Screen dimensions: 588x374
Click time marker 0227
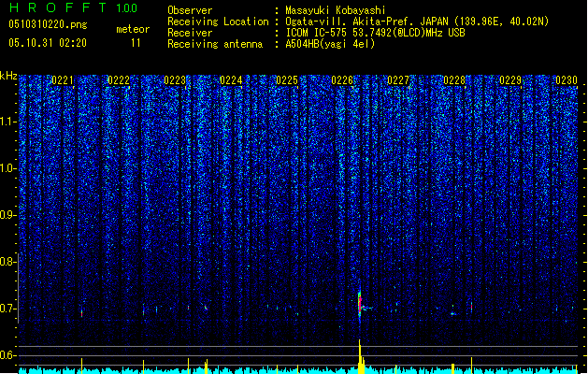click(398, 80)
